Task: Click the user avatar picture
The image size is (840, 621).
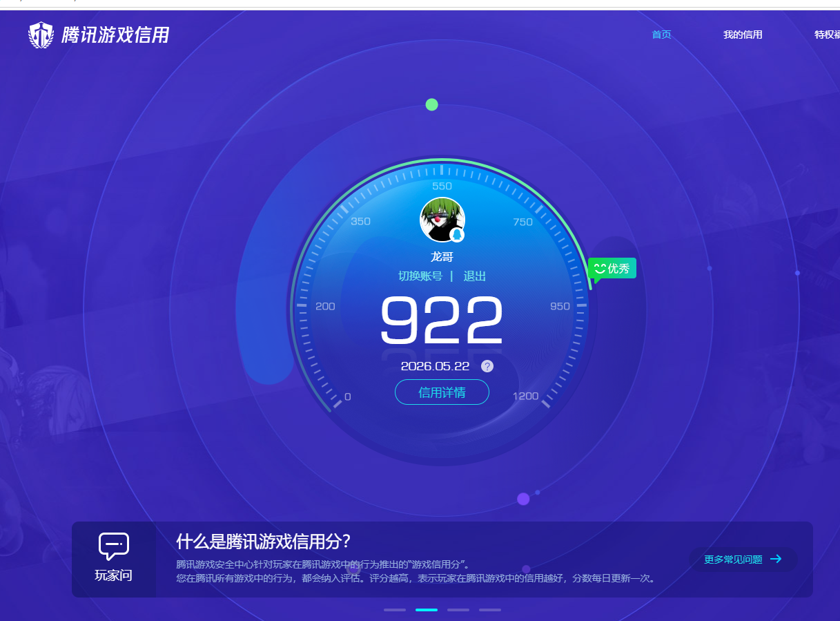Action: (442, 220)
